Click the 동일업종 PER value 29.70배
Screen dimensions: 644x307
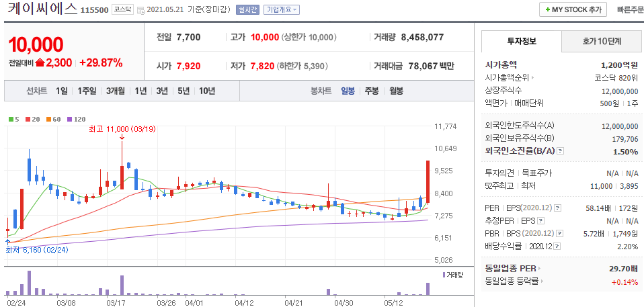coord(623,269)
